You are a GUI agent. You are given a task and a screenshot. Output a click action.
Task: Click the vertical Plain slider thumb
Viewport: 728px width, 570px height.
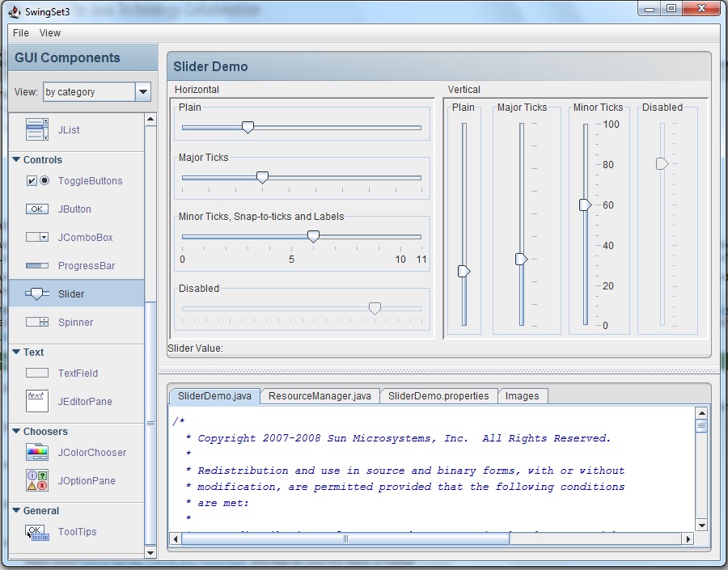pos(463,271)
